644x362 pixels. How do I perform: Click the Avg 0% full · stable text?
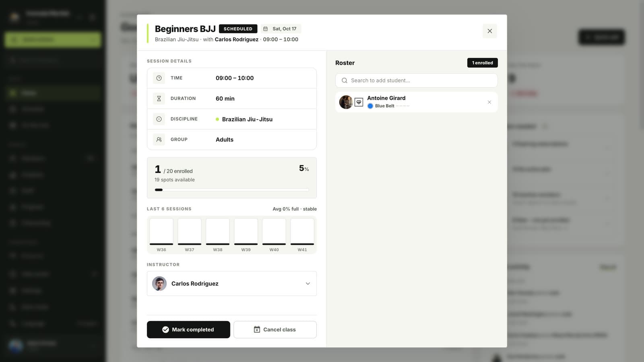[x=295, y=209]
